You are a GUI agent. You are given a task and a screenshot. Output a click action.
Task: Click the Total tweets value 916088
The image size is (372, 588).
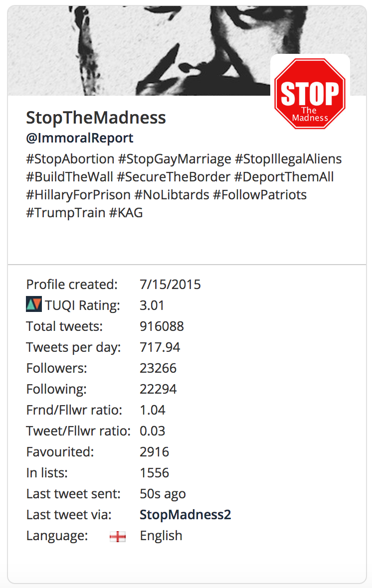coord(162,326)
